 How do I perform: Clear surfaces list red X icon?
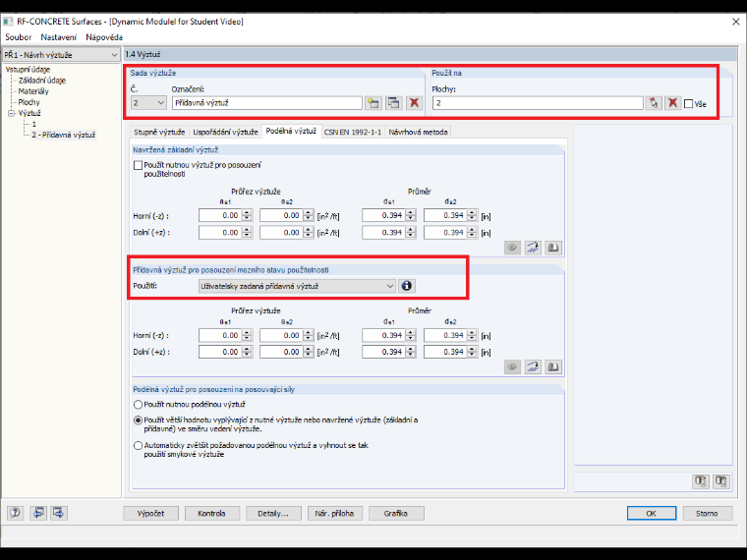(x=672, y=103)
